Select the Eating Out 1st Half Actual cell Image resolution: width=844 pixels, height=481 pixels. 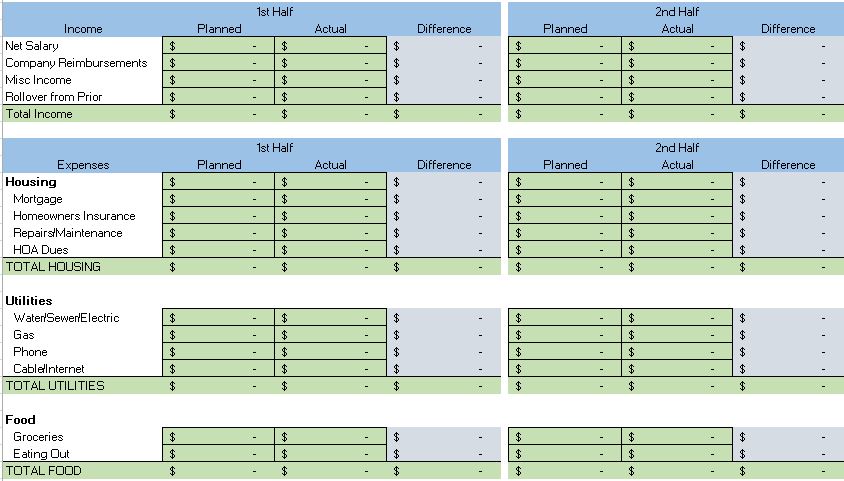330,454
